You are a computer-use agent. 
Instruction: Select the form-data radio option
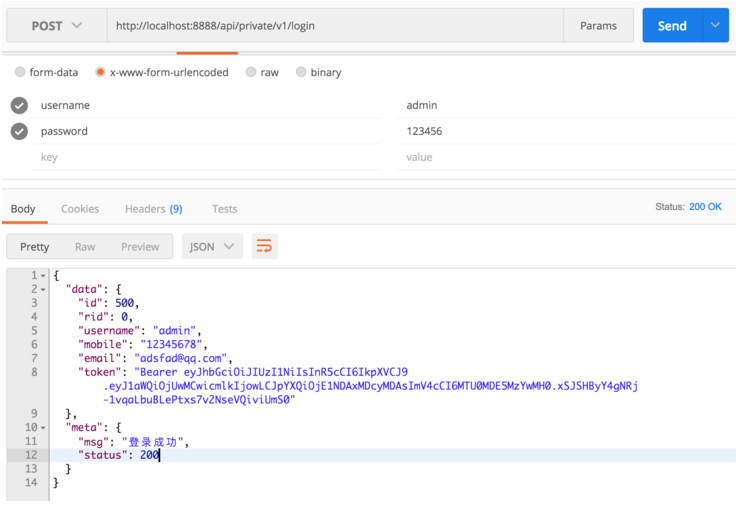20,72
